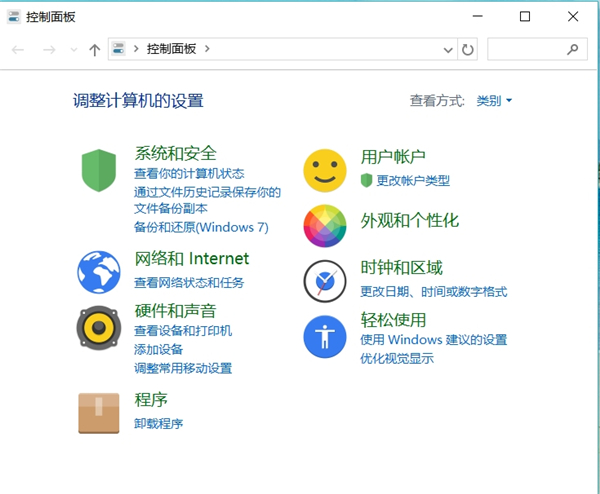Click the globe Network and Internet icon

pos(99,271)
